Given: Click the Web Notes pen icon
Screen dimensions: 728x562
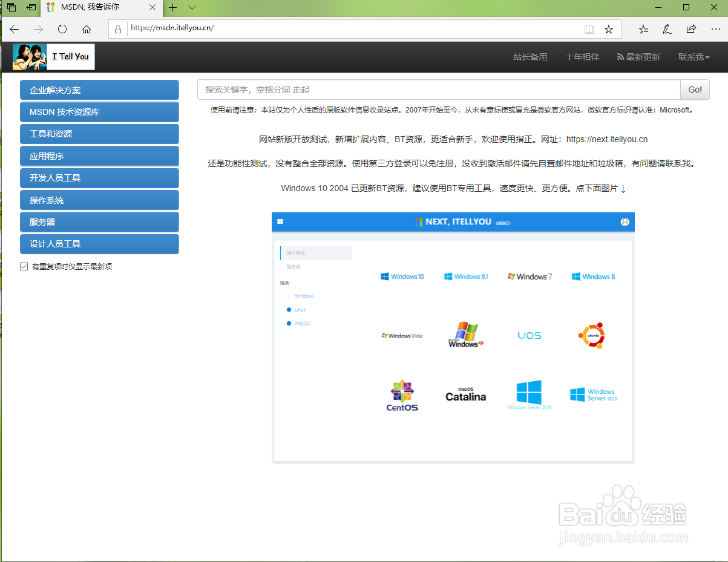Looking at the screenshot, I should 667,28.
